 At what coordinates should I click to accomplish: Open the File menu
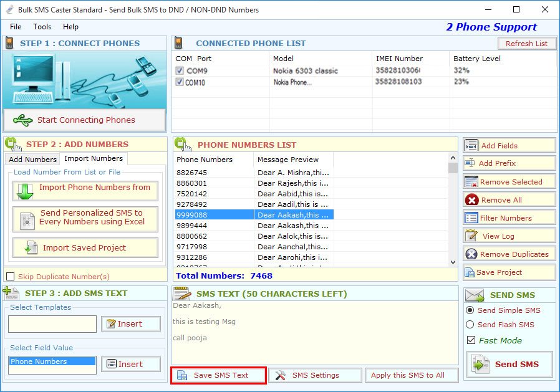click(x=16, y=27)
